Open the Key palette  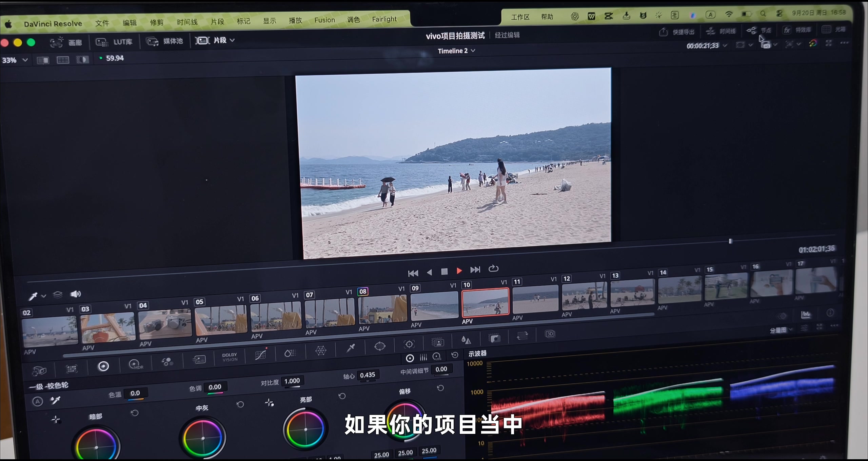coord(495,338)
